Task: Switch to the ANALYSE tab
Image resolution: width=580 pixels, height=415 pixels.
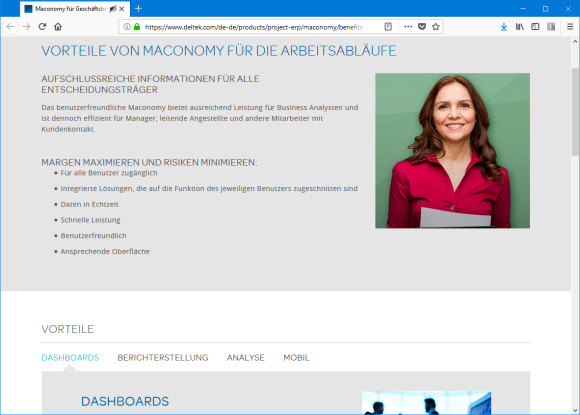Action: (246, 358)
